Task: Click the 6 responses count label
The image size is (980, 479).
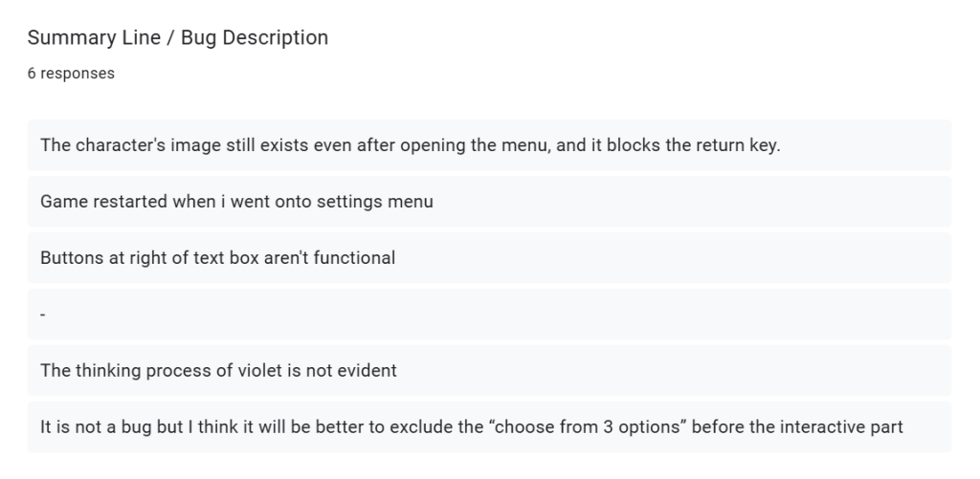Action: pyautogui.click(x=71, y=73)
